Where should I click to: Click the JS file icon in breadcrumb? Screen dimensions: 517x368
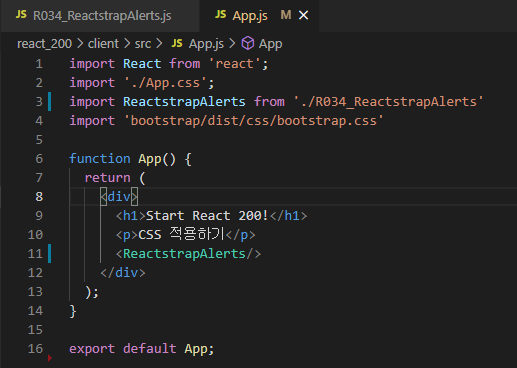177,43
